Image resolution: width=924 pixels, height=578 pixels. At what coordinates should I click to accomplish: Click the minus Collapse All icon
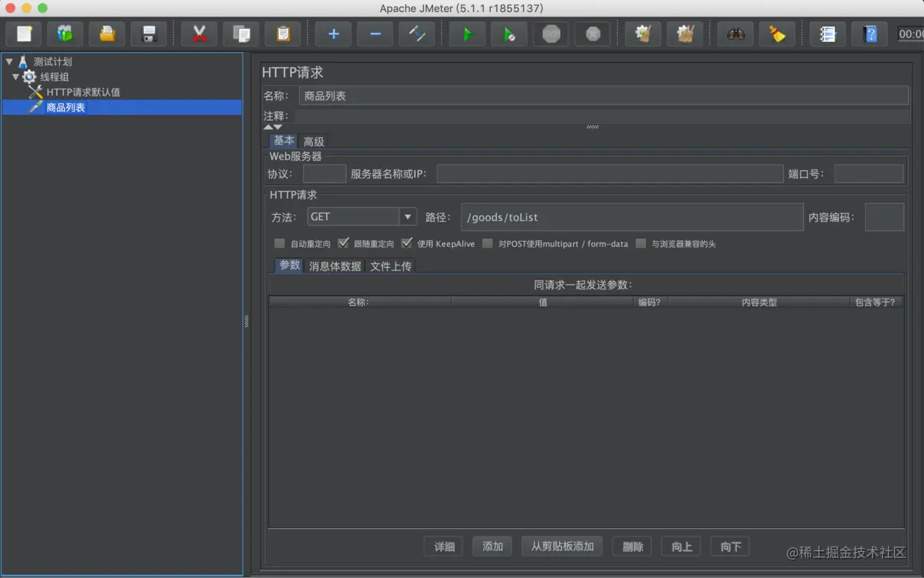pos(375,34)
